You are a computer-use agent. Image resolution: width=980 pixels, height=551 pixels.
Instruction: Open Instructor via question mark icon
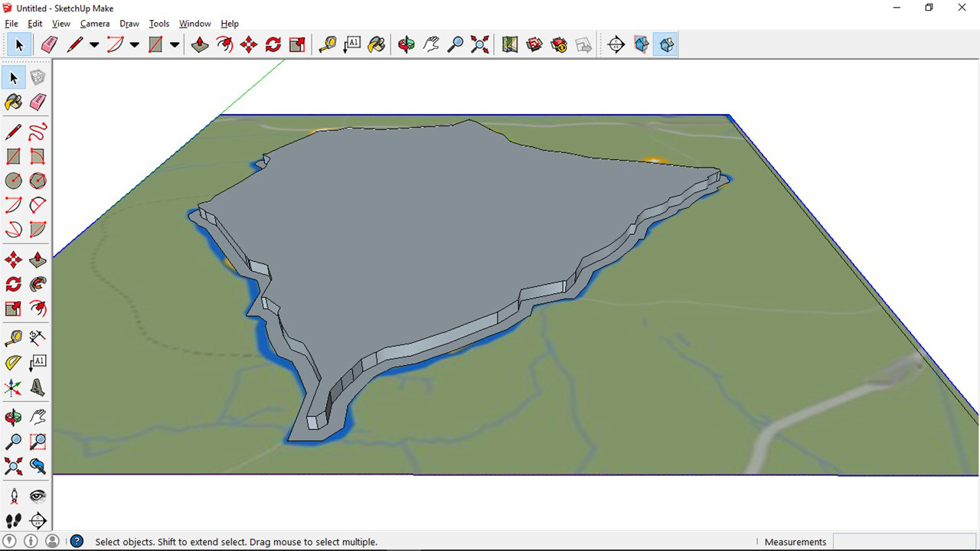coord(77,541)
